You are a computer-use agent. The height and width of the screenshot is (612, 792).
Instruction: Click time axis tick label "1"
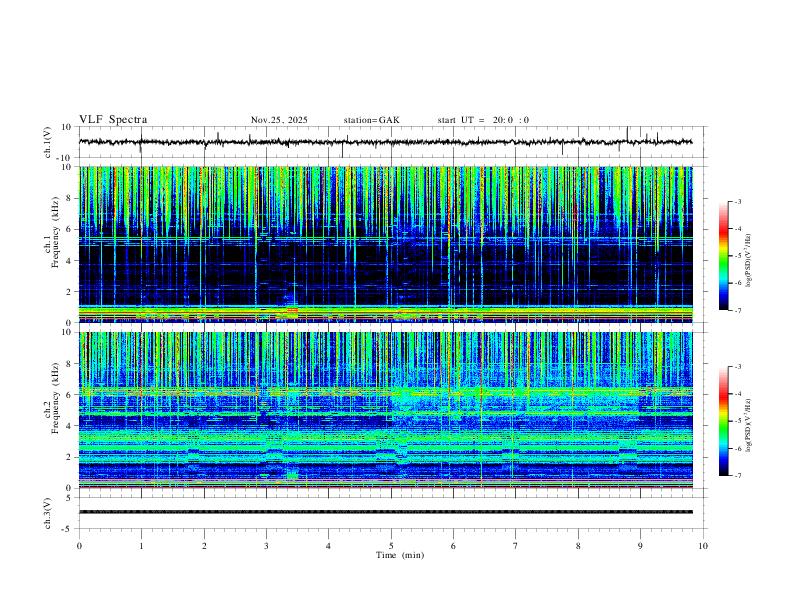(x=141, y=546)
